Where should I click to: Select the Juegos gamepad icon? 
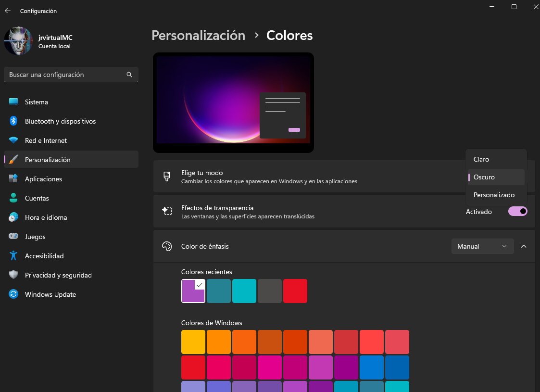[13, 236]
